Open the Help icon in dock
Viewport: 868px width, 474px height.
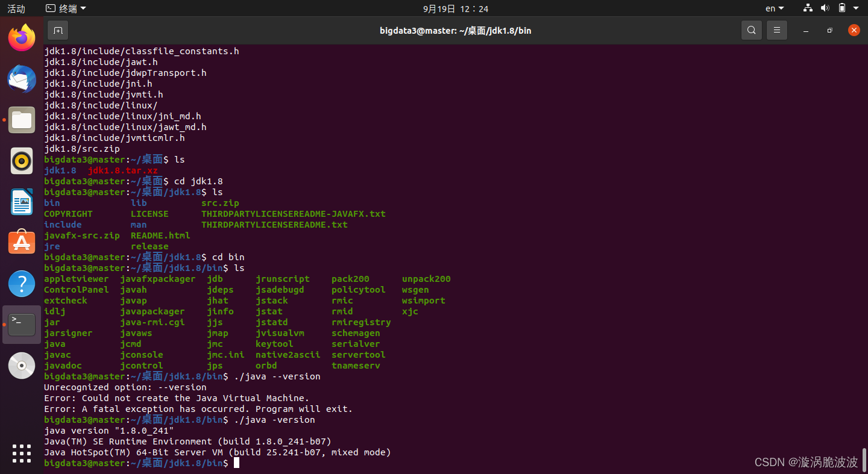tap(22, 284)
